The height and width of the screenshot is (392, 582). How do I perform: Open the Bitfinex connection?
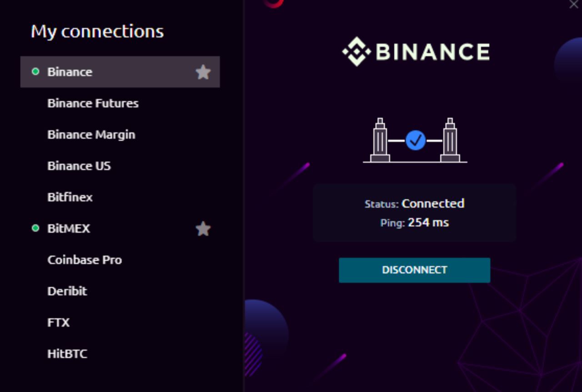(70, 197)
